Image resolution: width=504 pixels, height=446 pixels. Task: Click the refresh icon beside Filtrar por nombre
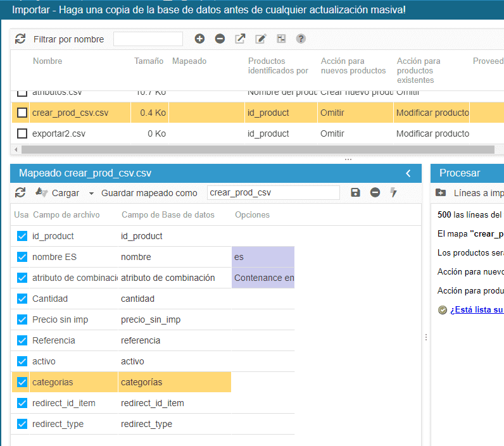20,39
